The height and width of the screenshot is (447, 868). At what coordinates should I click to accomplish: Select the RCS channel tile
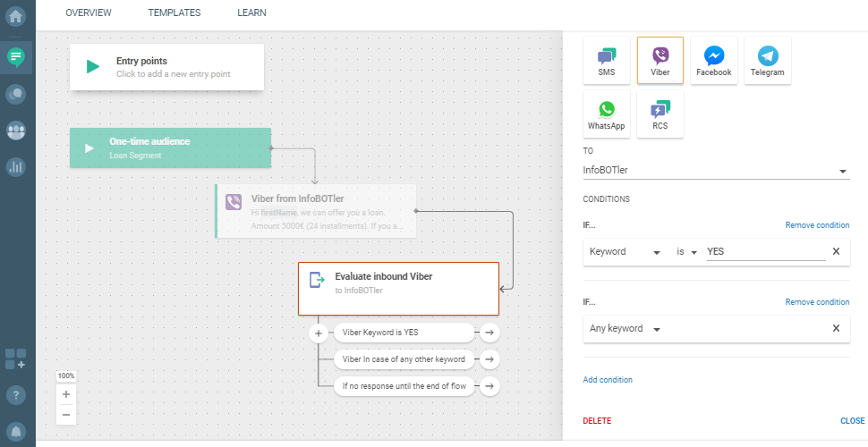(660, 114)
